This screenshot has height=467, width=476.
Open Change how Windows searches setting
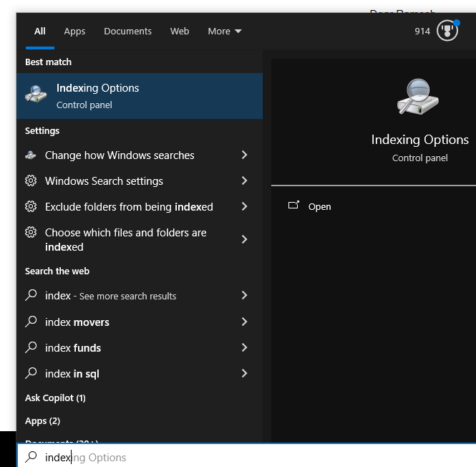tap(120, 155)
